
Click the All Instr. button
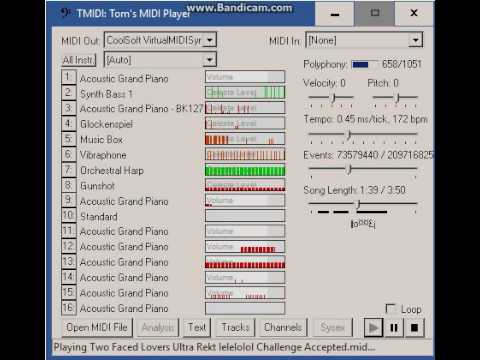click(x=79, y=60)
